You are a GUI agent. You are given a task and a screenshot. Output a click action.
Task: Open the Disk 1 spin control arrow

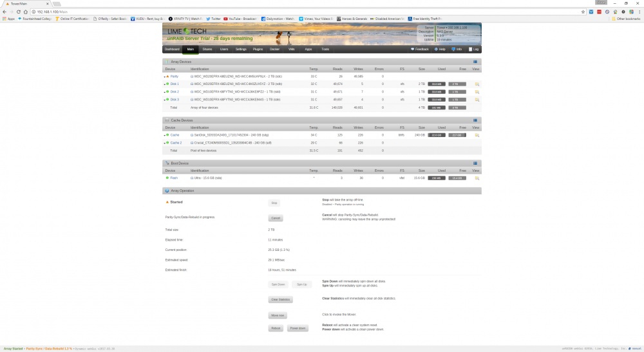(x=165, y=84)
